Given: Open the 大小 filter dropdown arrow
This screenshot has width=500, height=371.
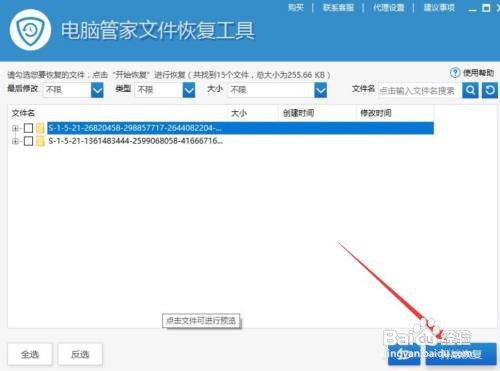Looking at the screenshot, I should point(321,90).
